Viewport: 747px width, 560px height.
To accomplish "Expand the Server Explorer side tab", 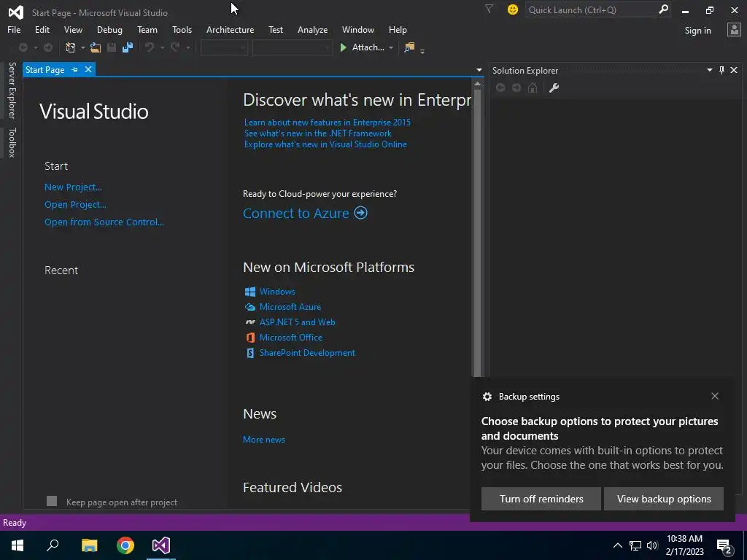I will (12, 90).
